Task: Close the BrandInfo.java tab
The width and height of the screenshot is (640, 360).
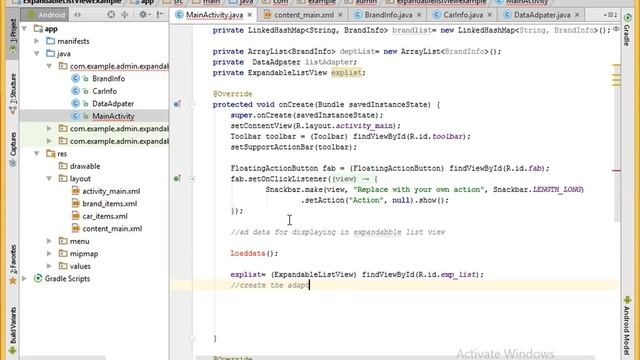Action: click(419, 15)
